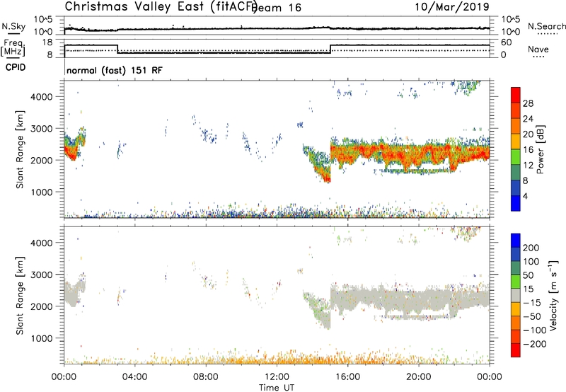The width and height of the screenshot is (566, 392).
Task: Click the '12:00' time tick label
Action: 277,377
